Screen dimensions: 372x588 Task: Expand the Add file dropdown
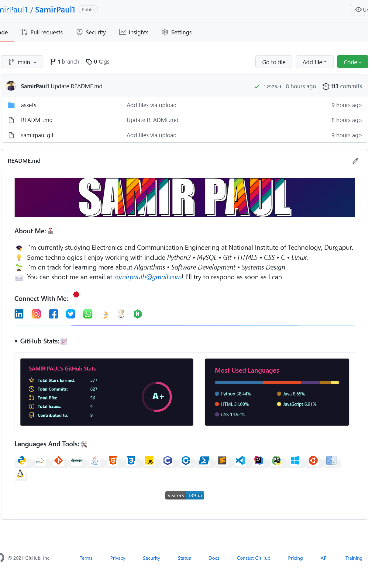(x=315, y=62)
